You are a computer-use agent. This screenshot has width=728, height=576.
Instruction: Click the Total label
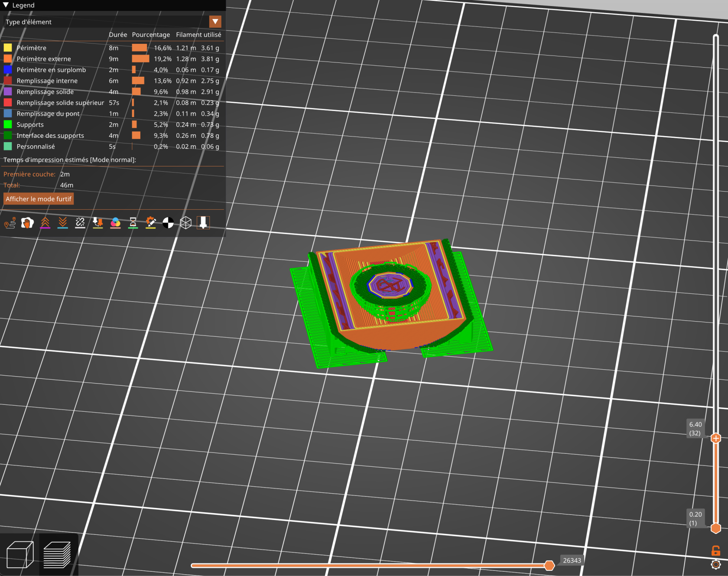tap(12, 185)
